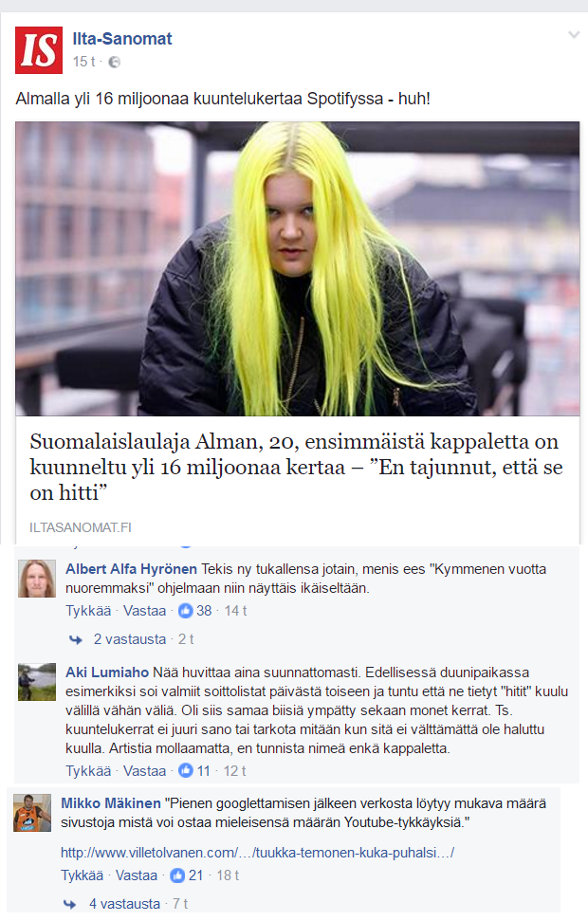588x921 pixels.
Task: View the 21 likes on Mikko's comment
Action: [x=187, y=875]
